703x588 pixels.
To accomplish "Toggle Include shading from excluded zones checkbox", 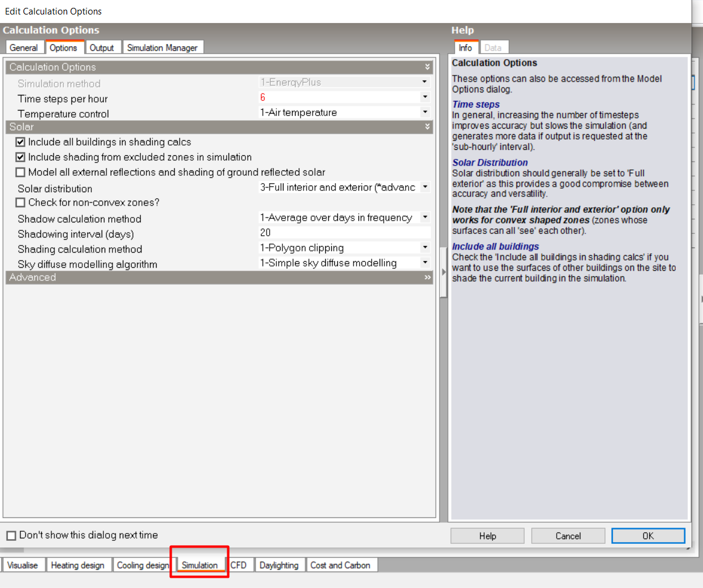I will point(20,157).
